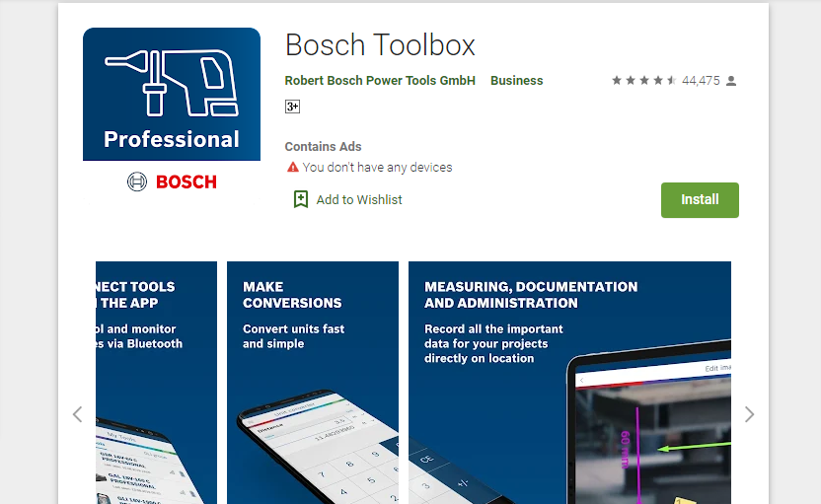Install the Bosch Toolbox app
821x504 pixels.
pos(700,200)
